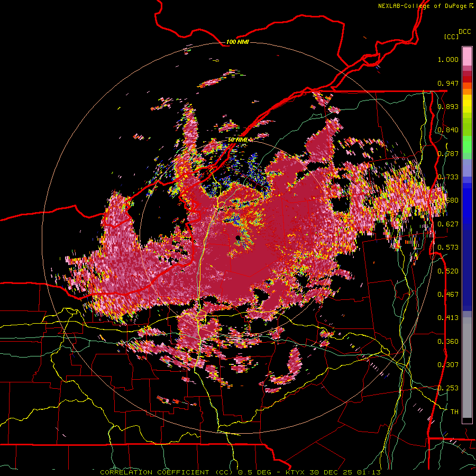Screen dimensions: 476x476
Task: Click the TH threshold label on the legend
Action: point(454,412)
